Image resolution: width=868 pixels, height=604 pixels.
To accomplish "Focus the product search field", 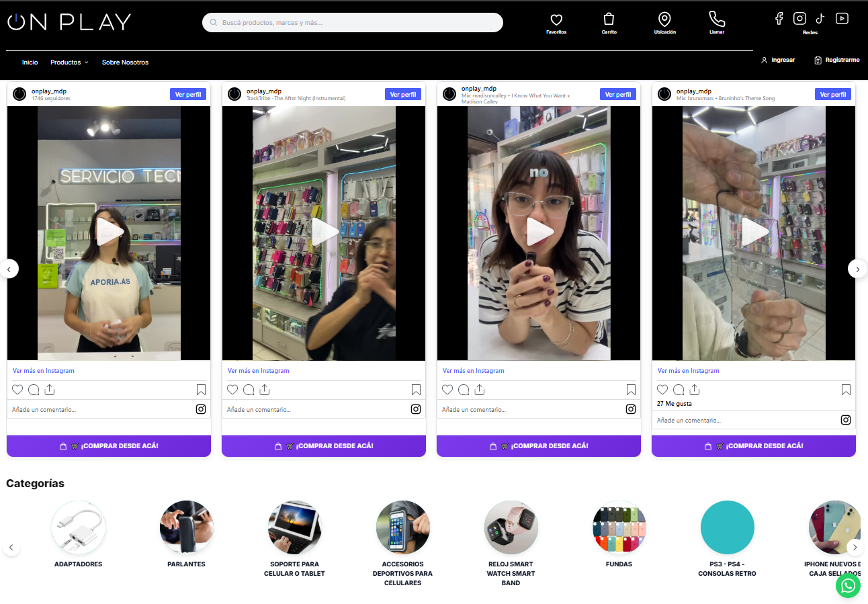I will (x=353, y=22).
